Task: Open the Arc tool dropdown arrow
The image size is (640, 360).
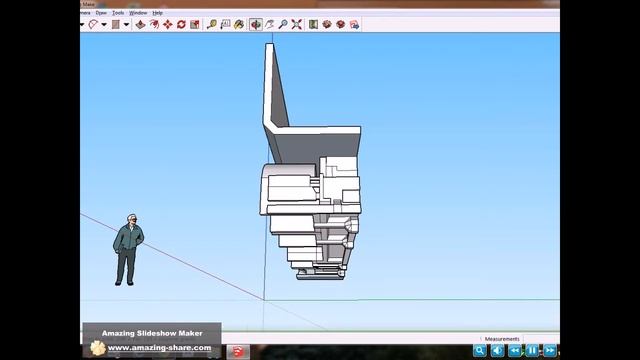Action: coord(104,24)
